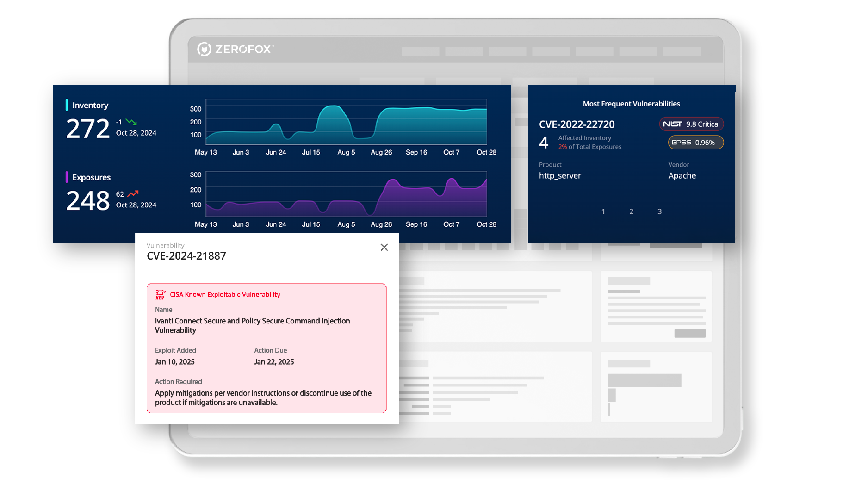Click the '2% of Total Exposures' text
Image resolution: width=868 pixels, height=497 pixels.
coord(589,147)
